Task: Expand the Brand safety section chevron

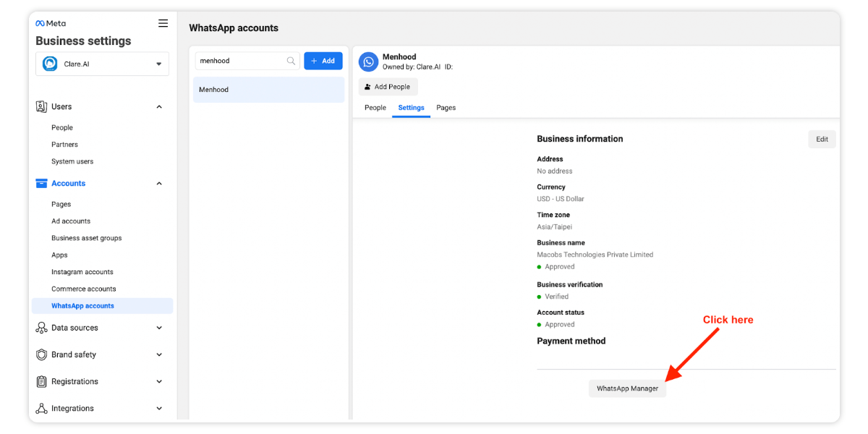Action: click(x=159, y=354)
